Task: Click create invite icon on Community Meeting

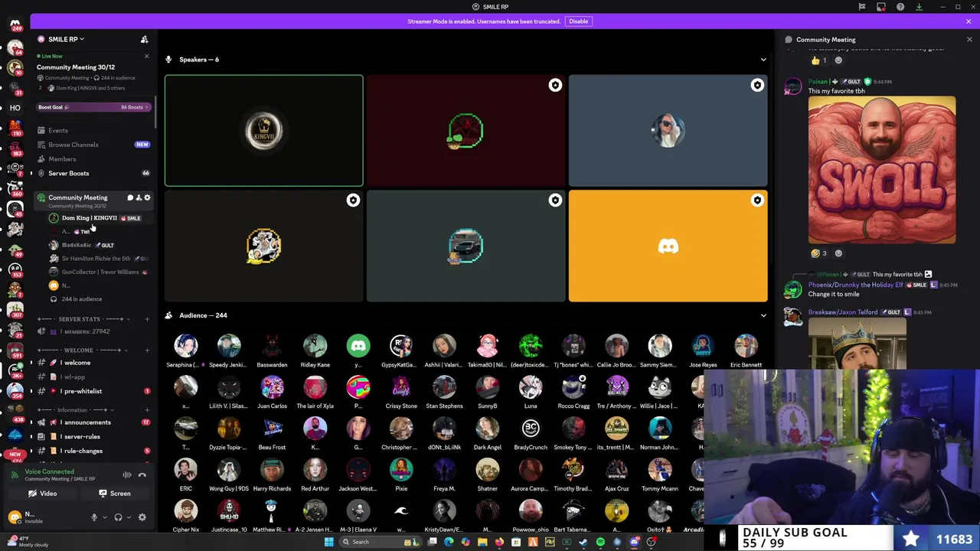Action: (139, 198)
